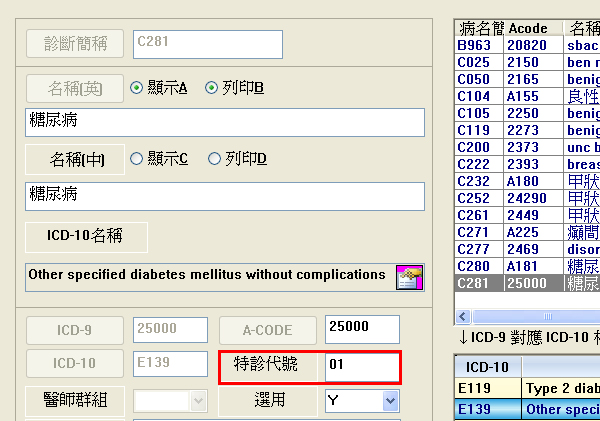The height and width of the screenshot is (421, 600).
Task: Choose the 顯示C radio option
Action: [138, 158]
